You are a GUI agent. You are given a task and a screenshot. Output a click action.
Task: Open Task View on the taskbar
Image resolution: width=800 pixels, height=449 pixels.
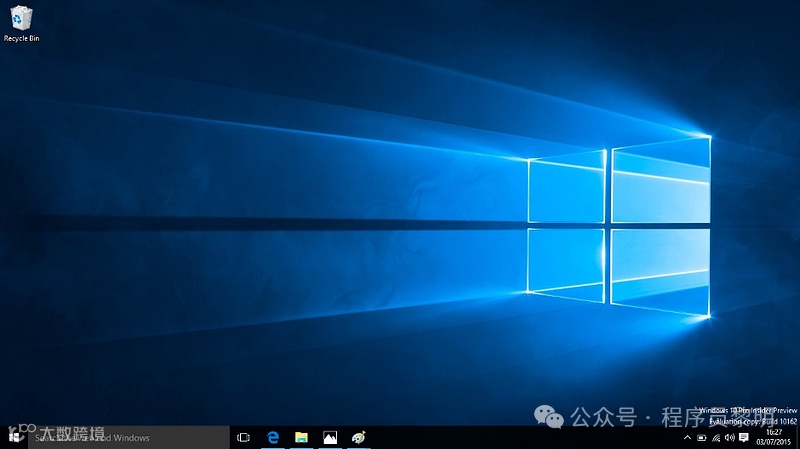click(x=243, y=438)
